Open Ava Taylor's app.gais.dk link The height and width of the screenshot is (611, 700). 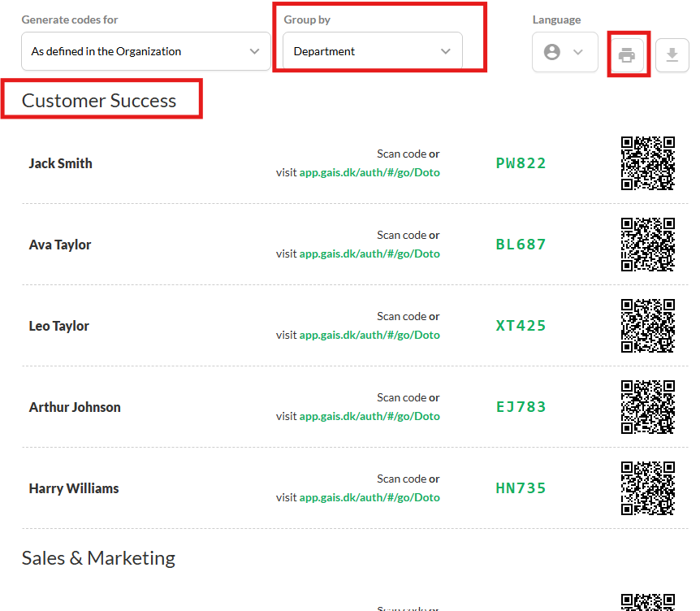click(x=369, y=253)
